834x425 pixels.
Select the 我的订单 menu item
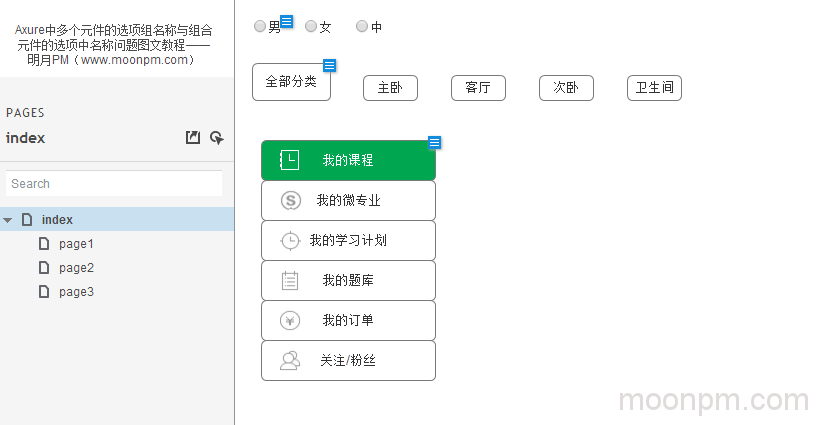coord(348,321)
